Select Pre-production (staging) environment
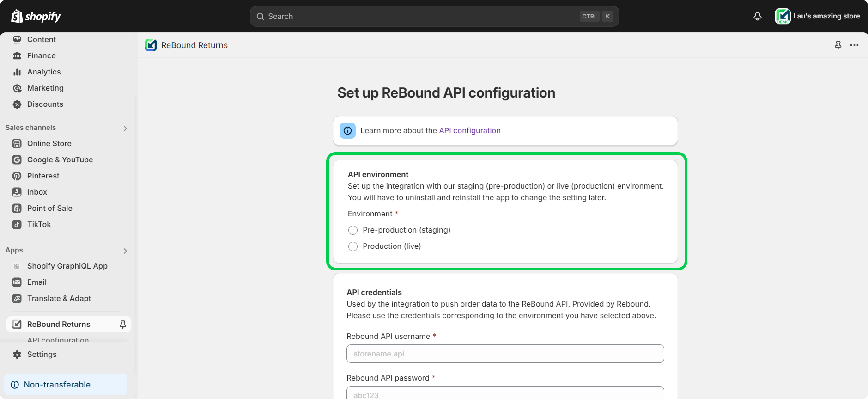This screenshot has height=399, width=868. (353, 230)
